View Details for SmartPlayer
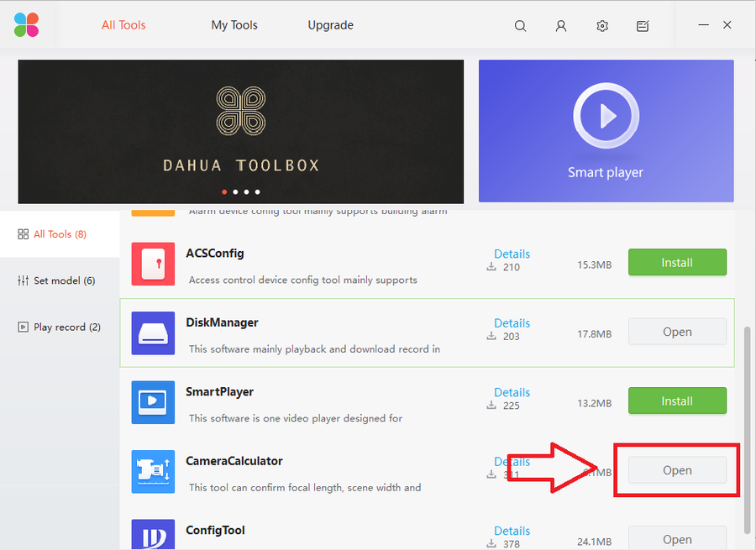Viewport: 756px width, 550px height. (x=512, y=392)
